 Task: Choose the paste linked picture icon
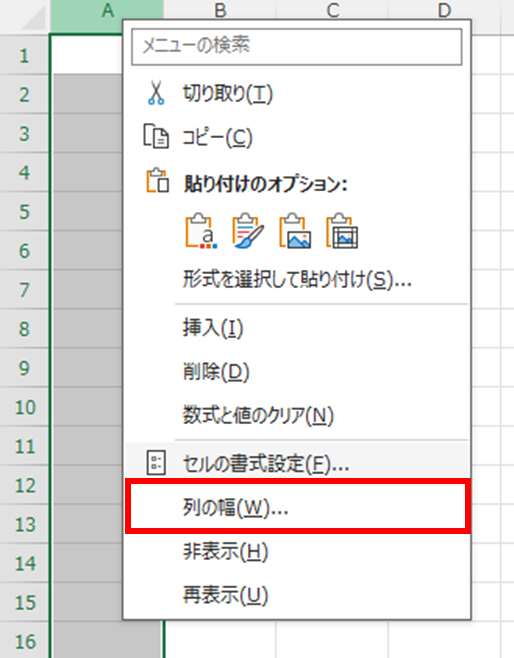342,231
